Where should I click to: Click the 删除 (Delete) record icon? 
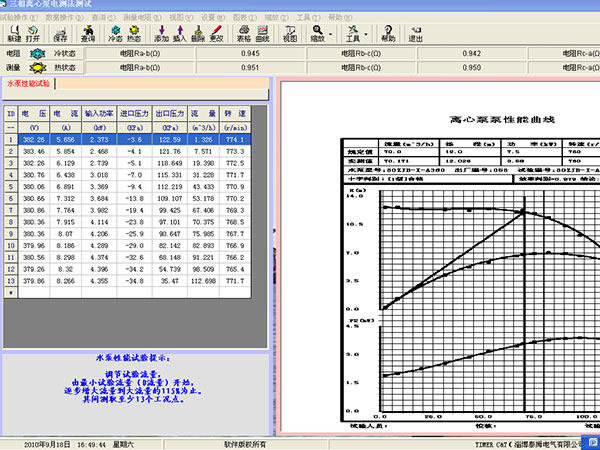pos(198,33)
